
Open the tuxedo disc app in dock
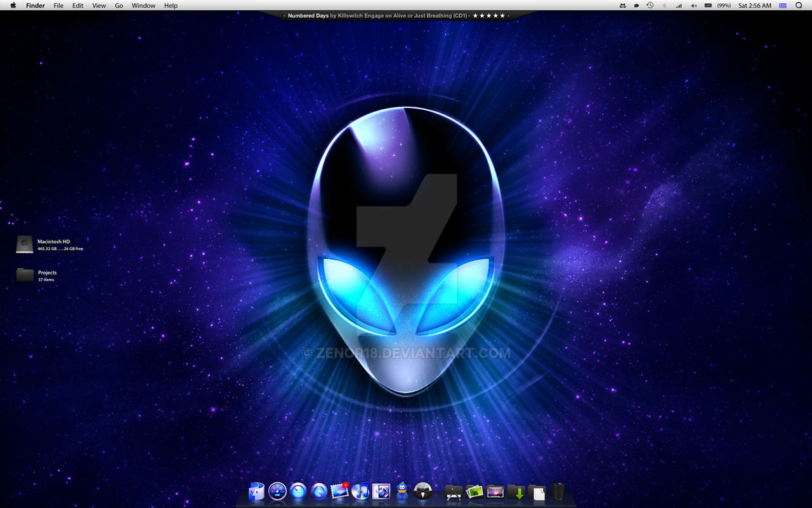point(423,491)
